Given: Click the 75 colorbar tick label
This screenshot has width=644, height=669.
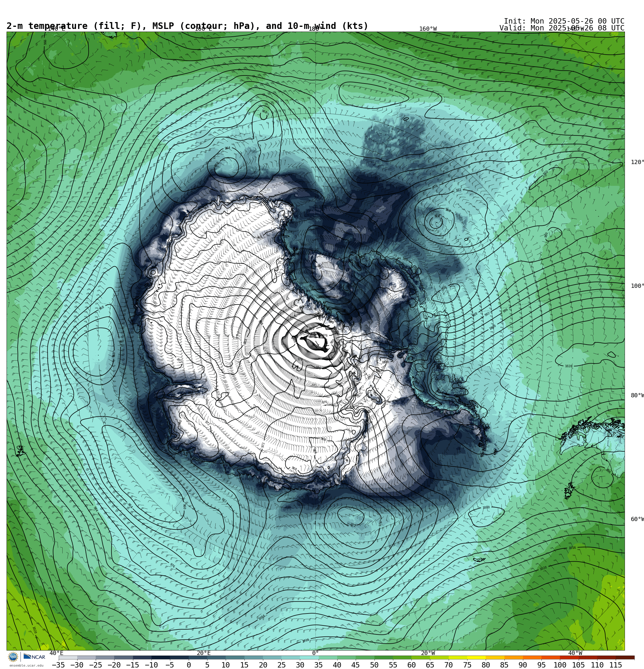Looking at the screenshot, I should tap(467, 665).
